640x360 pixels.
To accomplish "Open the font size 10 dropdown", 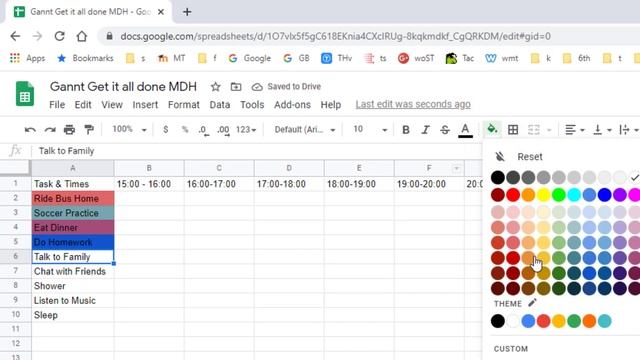I will click(370, 130).
